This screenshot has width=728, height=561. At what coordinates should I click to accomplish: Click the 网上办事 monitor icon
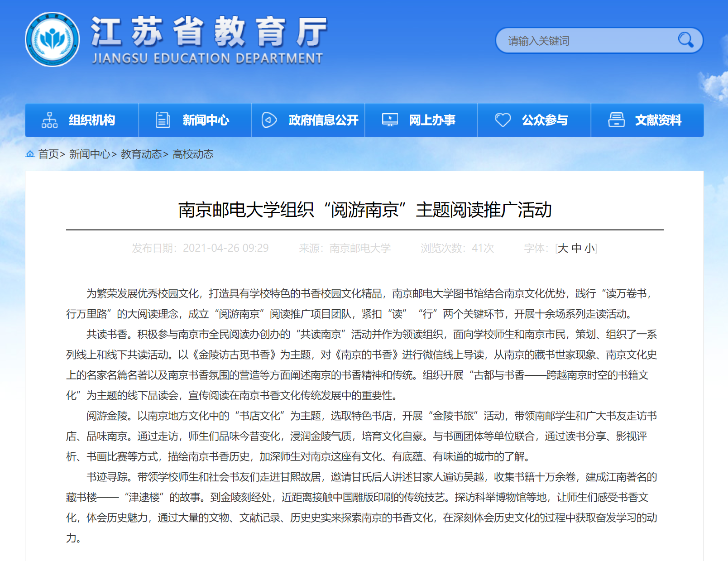(x=390, y=120)
